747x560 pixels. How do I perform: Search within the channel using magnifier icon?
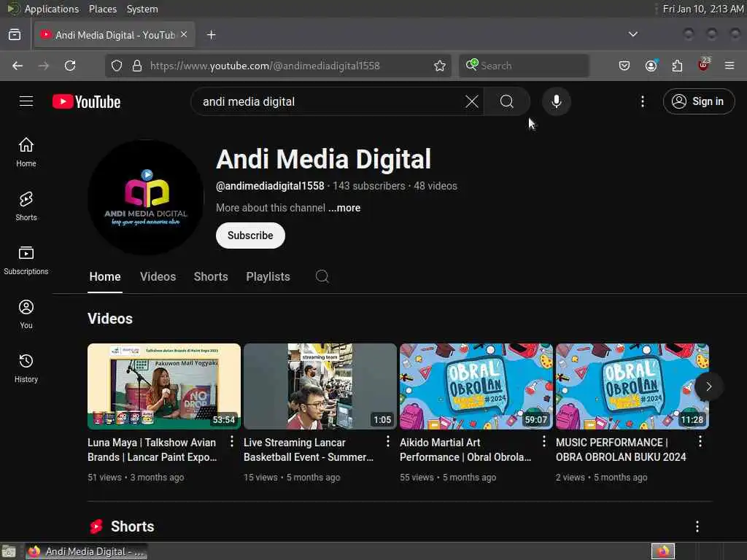(x=322, y=276)
